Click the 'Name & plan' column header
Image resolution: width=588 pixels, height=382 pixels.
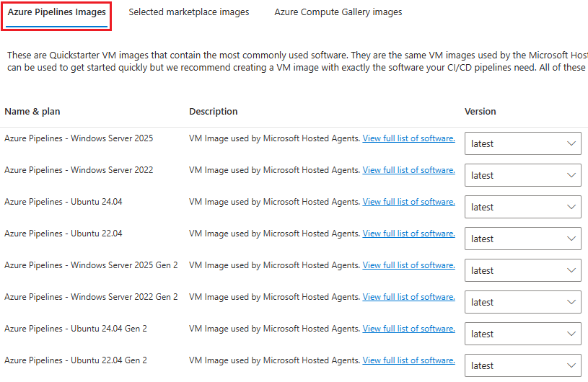[x=32, y=112]
